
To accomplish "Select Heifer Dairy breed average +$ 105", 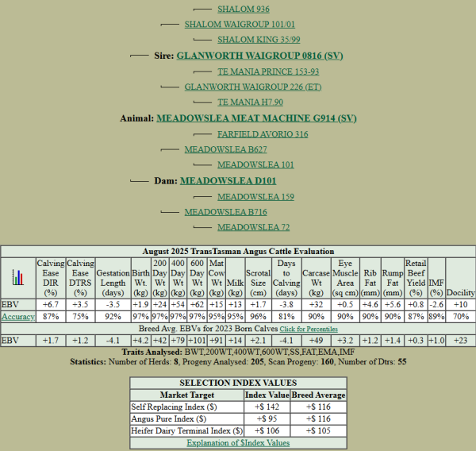I will click(x=318, y=431).
